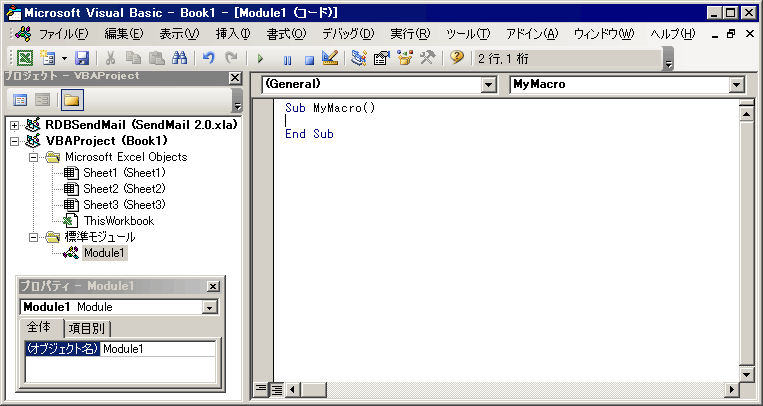763x406 pixels.
Task: Click the Insert UserForm toolbar icon
Action: coord(47,58)
